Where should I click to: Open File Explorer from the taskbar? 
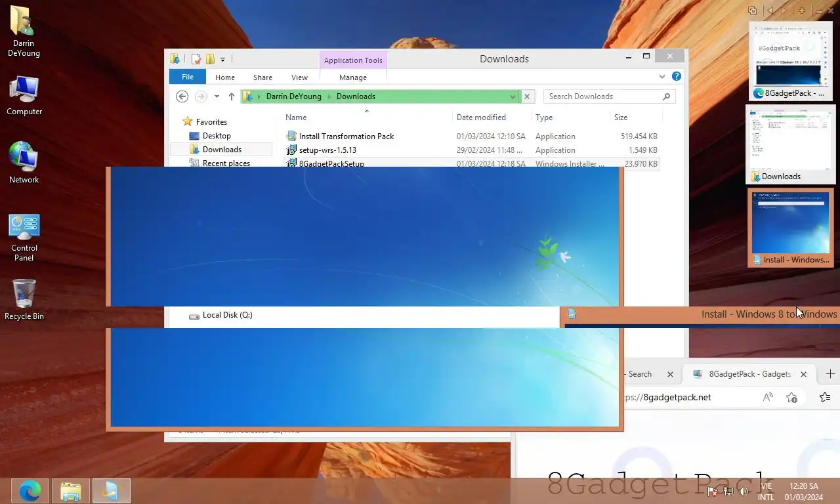tap(71, 490)
